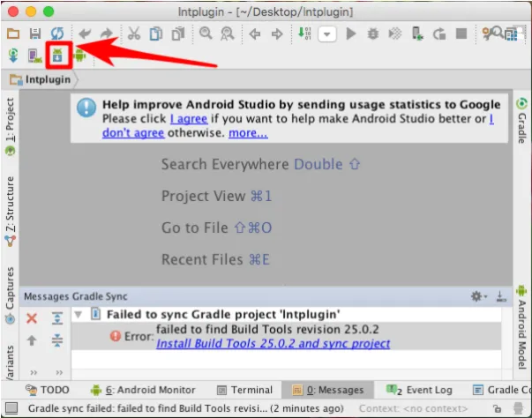This screenshot has height=418, width=532.
Task: Click 'Install Build Tools 25.0.2 and sync project'
Action: click(x=273, y=343)
